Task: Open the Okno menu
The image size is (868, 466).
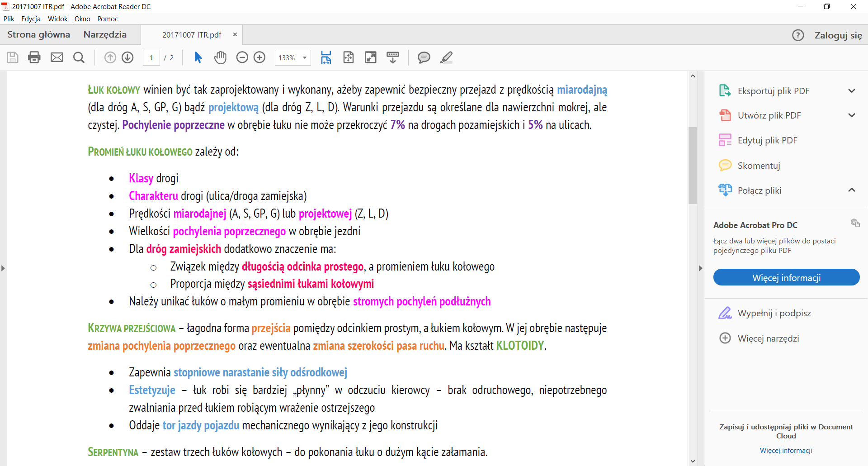Action: (x=82, y=19)
